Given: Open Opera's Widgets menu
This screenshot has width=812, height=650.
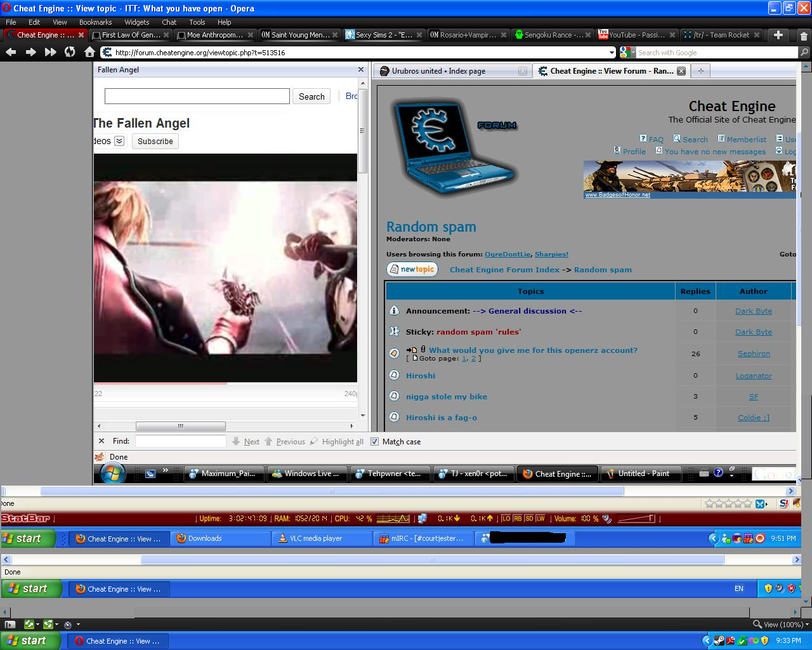Looking at the screenshot, I should click(x=137, y=22).
